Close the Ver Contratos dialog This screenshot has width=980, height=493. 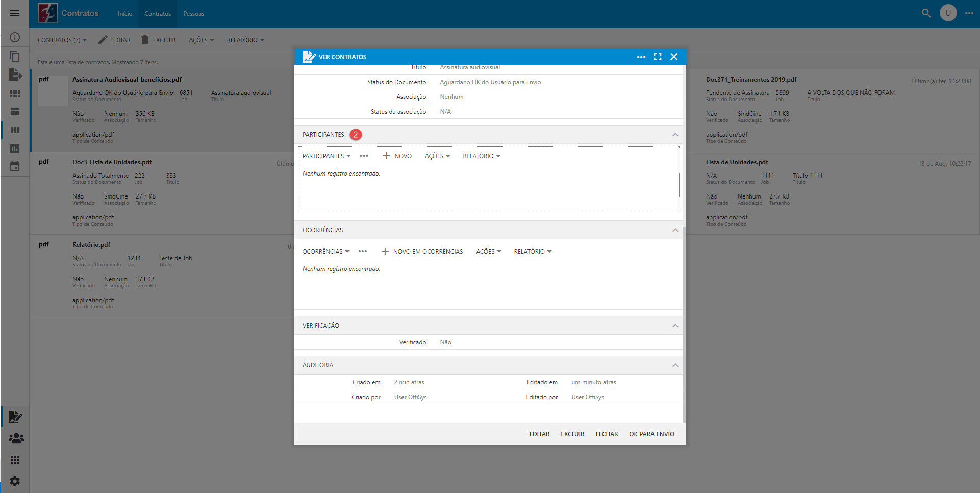[674, 57]
